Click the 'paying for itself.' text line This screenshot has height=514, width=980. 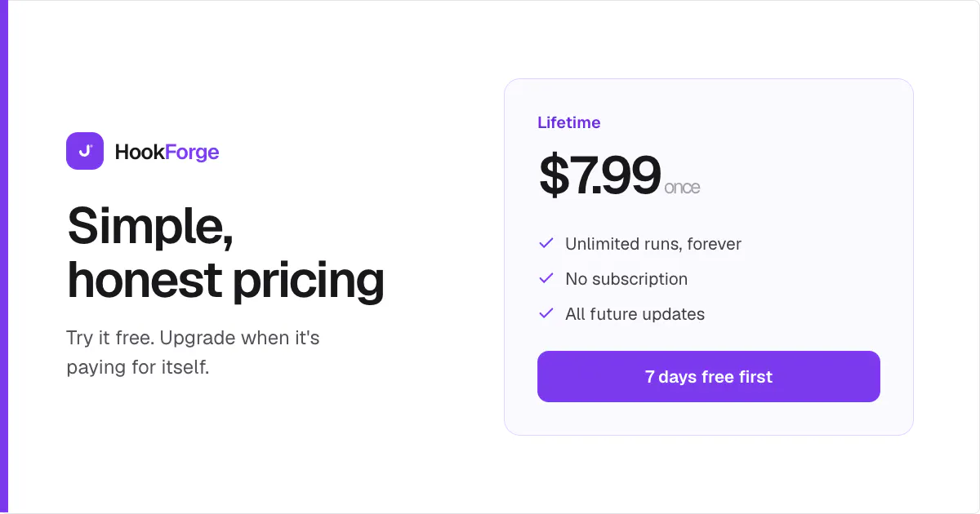pyautogui.click(x=138, y=367)
